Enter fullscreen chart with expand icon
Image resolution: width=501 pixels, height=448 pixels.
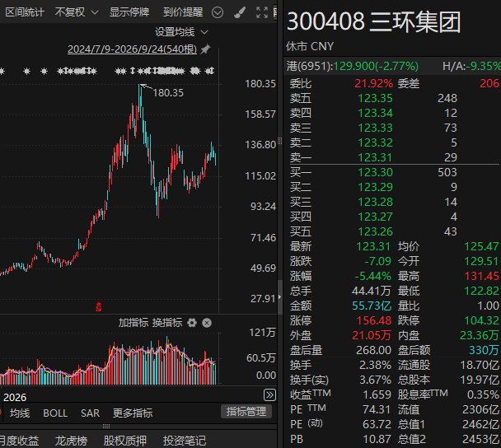[x=262, y=12]
